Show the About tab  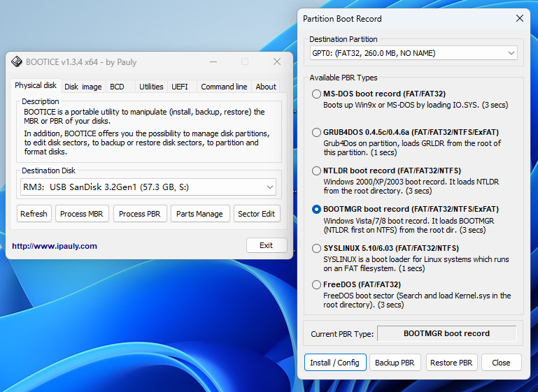tap(266, 87)
